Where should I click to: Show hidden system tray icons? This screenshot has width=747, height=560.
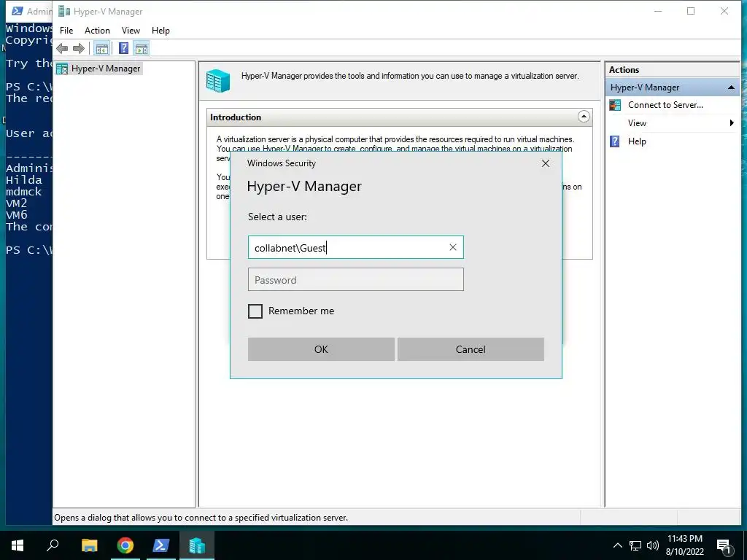click(617, 545)
